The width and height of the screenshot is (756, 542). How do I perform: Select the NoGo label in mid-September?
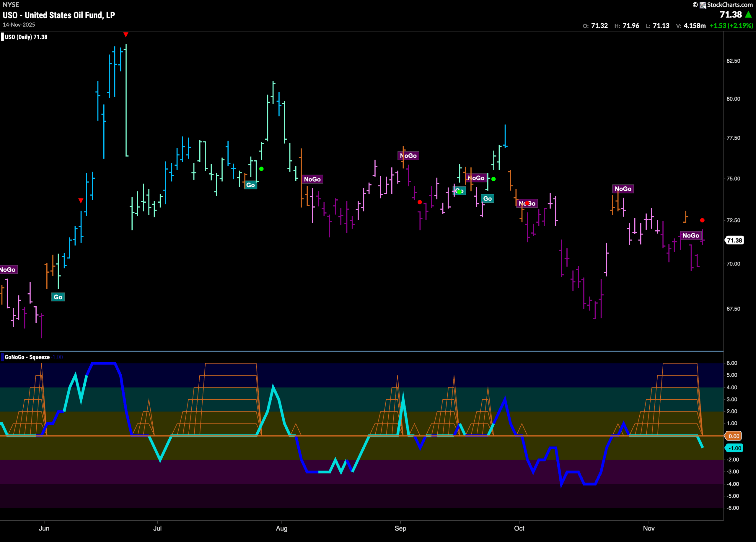coord(476,178)
